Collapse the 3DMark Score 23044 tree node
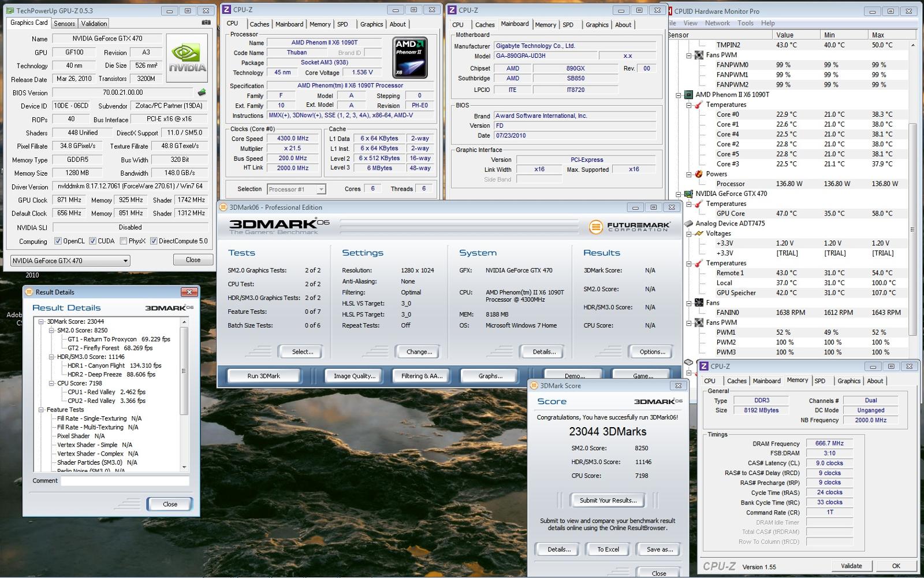This screenshot has width=924, height=578. pyautogui.click(x=42, y=321)
